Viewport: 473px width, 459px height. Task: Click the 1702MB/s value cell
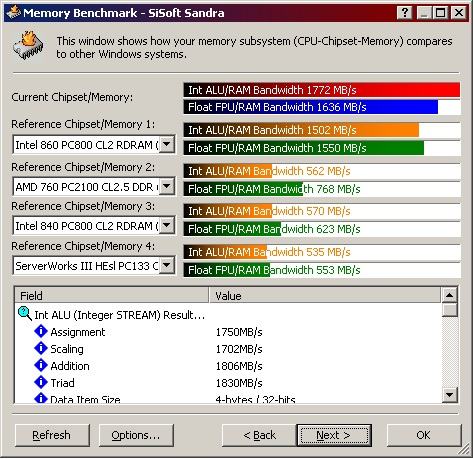tap(239, 349)
